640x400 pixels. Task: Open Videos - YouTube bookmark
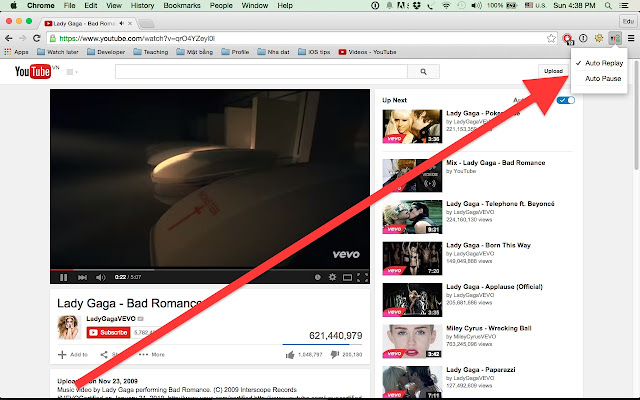tap(367, 52)
